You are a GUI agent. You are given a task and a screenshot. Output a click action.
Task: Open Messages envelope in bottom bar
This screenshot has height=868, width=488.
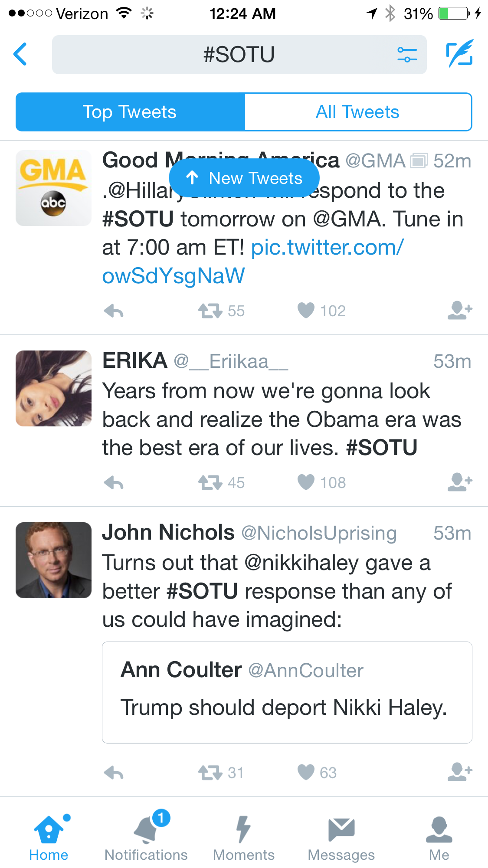(341, 837)
